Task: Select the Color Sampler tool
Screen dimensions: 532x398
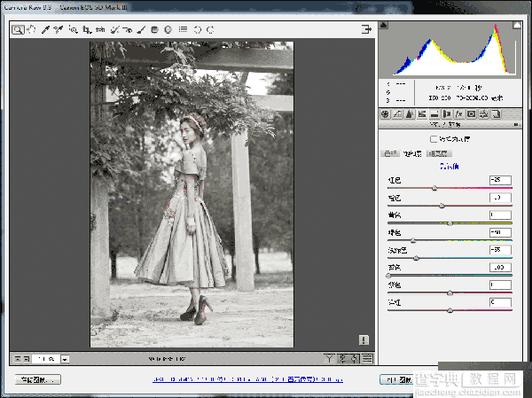Action: (x=58, y=30)
